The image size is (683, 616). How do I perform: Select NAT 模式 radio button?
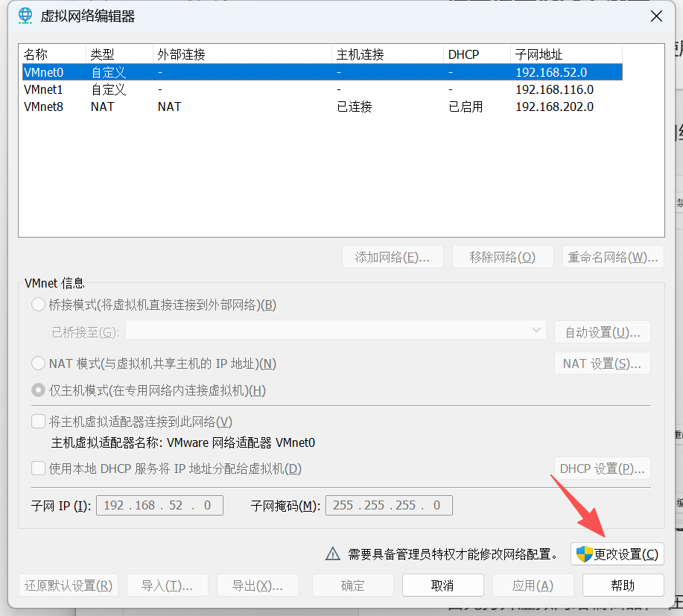[38, 363]
